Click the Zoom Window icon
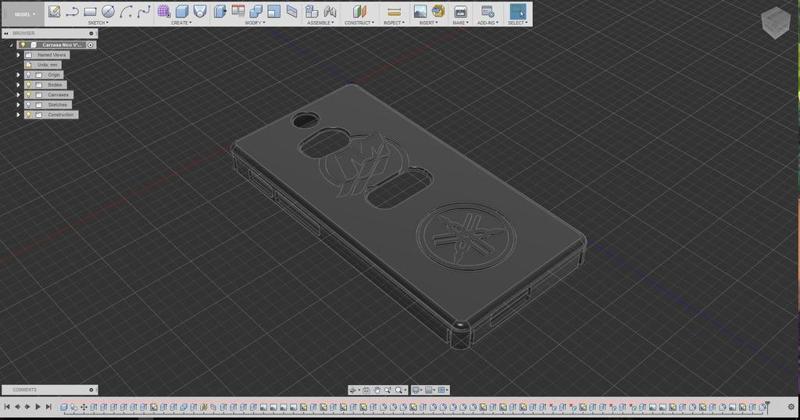The height and width of the screenshot is (420, 800). [388, 390]
